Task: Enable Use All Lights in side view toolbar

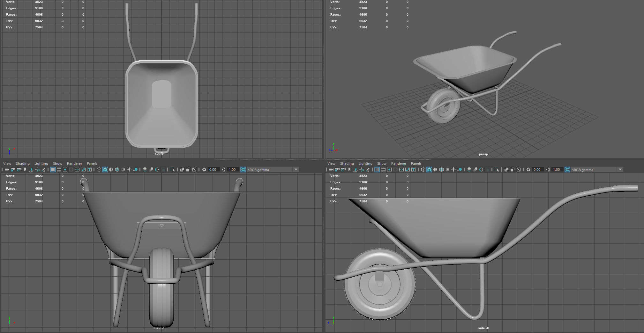Action: coord(453,170)
